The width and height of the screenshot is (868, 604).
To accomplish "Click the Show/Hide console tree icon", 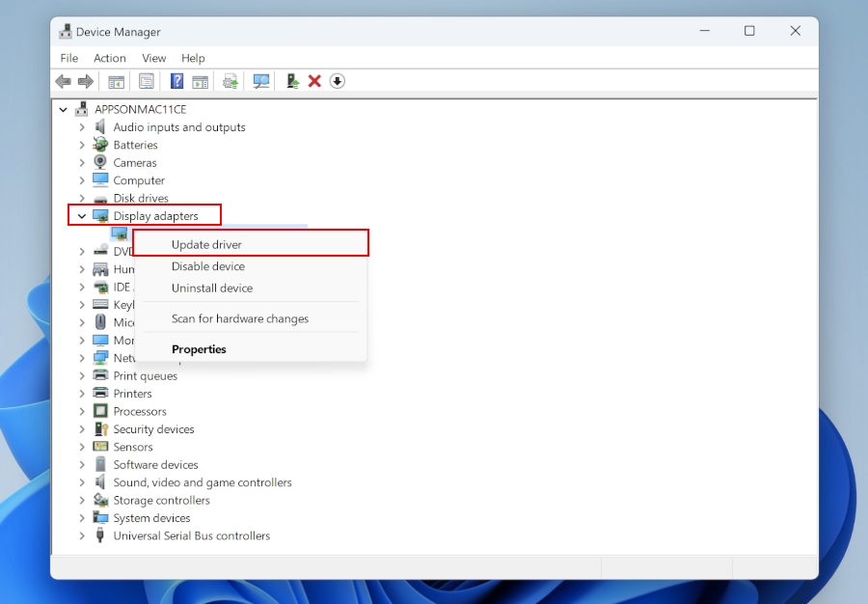I will coord(116,81).
